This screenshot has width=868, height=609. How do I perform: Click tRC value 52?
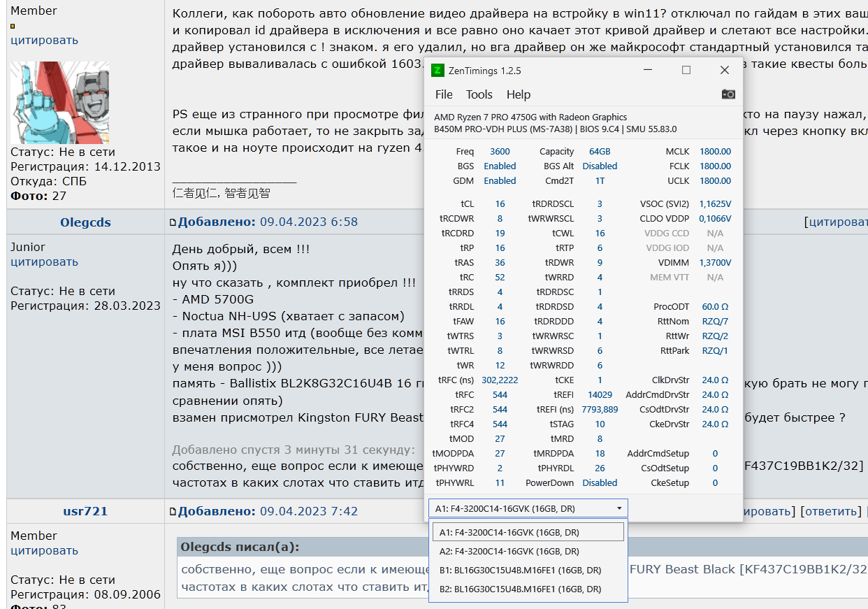click(x=500, y=278)
